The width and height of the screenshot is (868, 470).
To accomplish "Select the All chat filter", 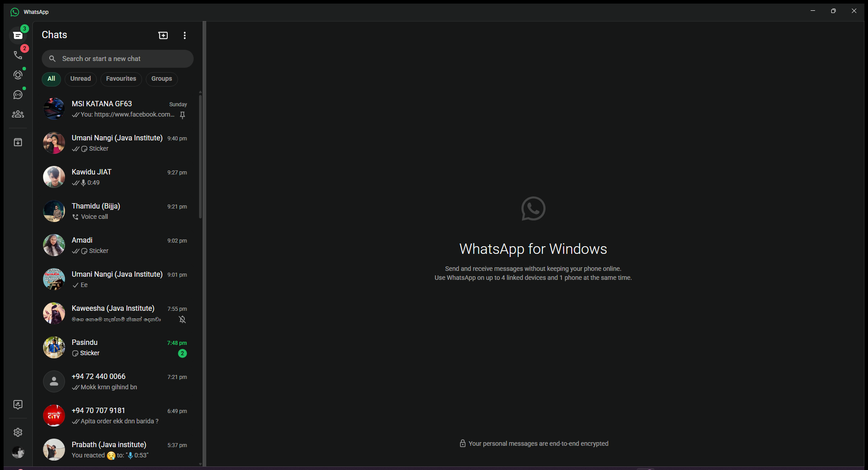I will click(x=51, y=79).
